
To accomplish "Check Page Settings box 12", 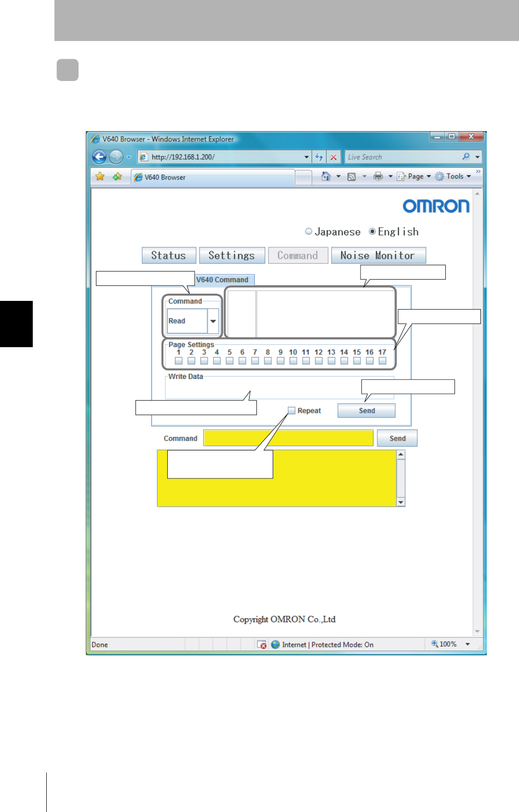I will click(319, 361).
